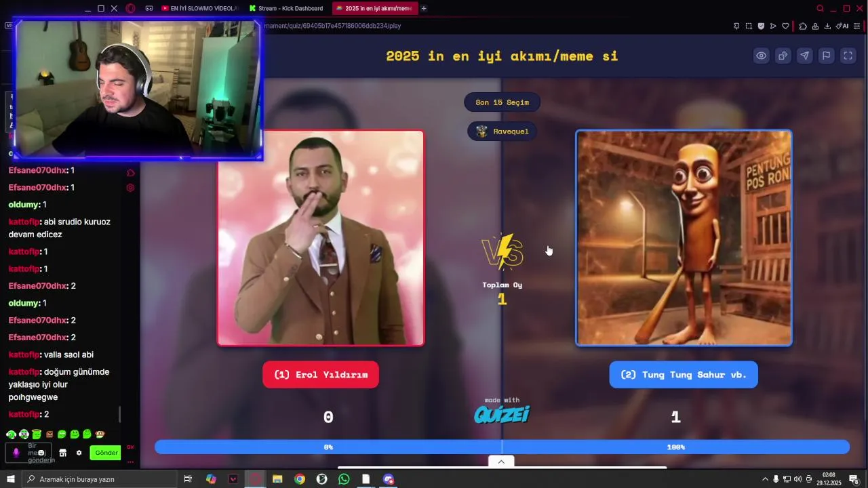Select the 2025 in en iyi akımı/meme tab
868x488 pixels.
click(x=374, y=8)
